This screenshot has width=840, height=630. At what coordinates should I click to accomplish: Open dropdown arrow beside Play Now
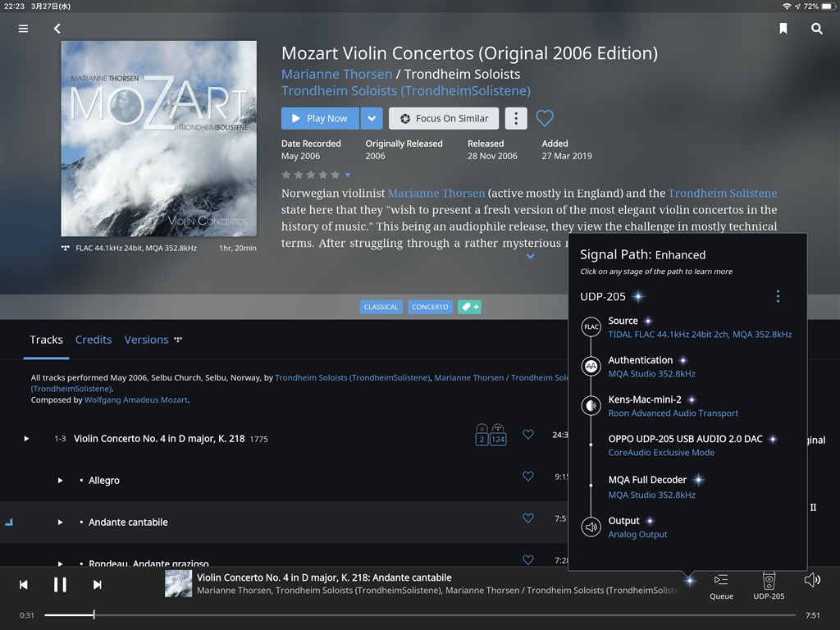click(x=372, y=118)
